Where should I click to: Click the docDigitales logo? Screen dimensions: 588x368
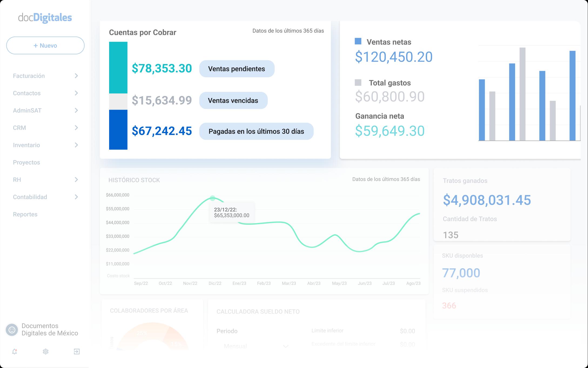(45, 18)
